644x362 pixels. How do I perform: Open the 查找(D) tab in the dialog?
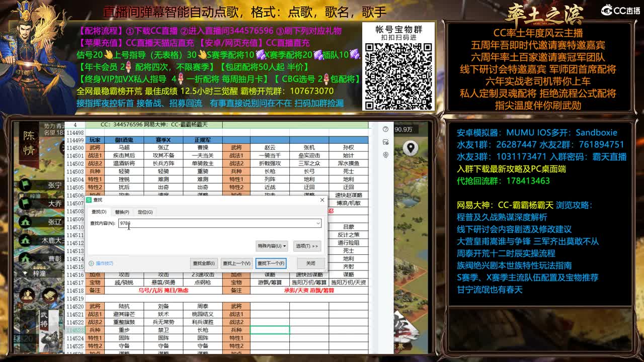pyautogui.click(x=98, y=212)
